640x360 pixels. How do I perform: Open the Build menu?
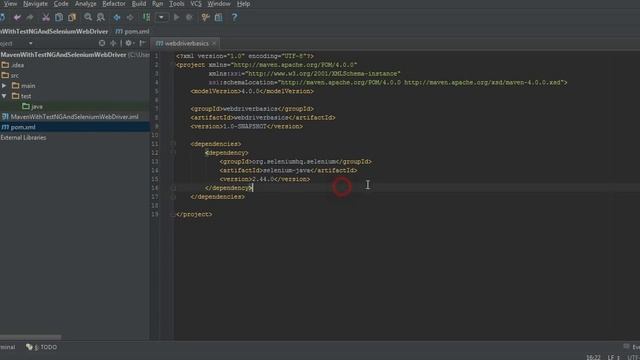click(139, 4)
